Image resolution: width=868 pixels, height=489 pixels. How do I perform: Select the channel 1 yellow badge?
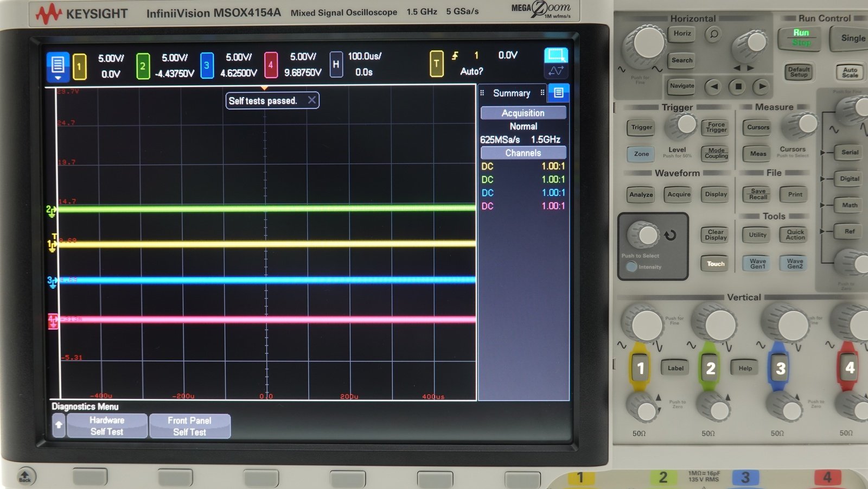pyautogui.click(x=79, y=66)
